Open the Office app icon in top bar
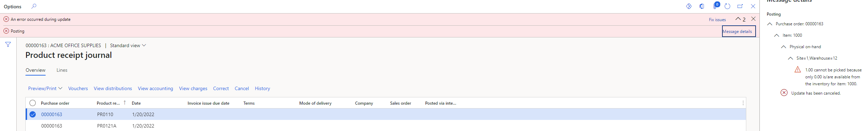868x131 pixels. click(702, 6)
